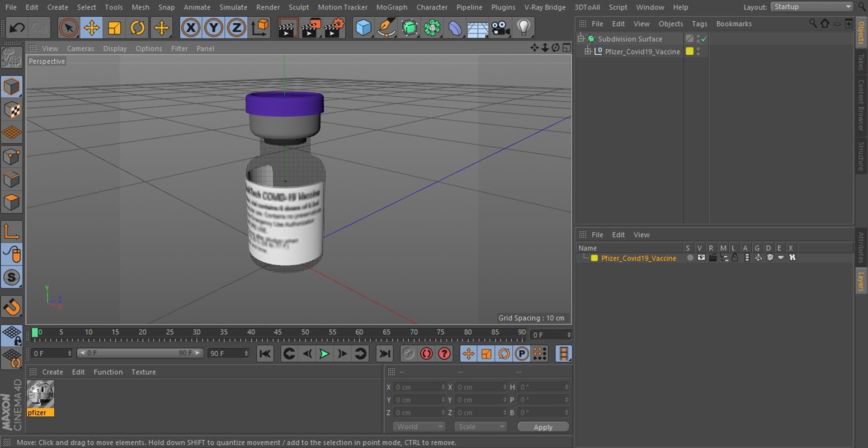Click the X position input field
The width and height of the screenshot is (868, 448).
pos(419,387)
